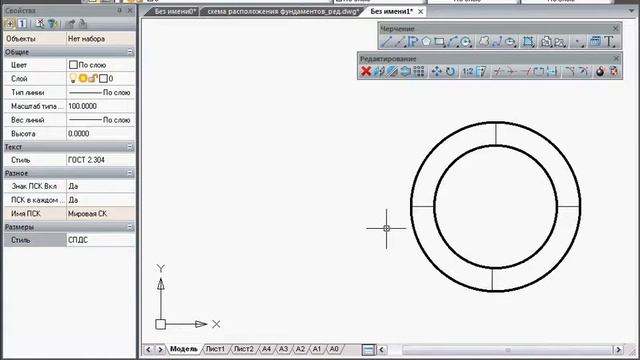640x360 pixels.
Task: Select the Point tool in Черчение toolbar
Action: pos(578,42)
